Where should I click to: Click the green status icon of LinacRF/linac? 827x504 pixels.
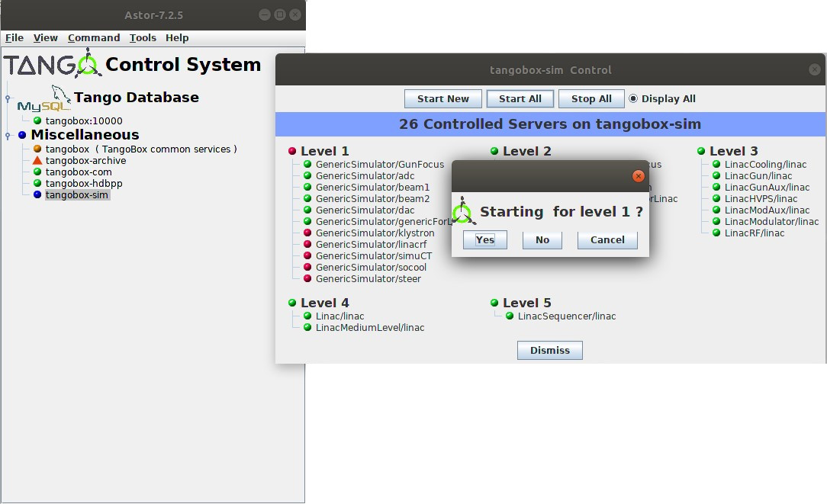[x=716, y=233]
